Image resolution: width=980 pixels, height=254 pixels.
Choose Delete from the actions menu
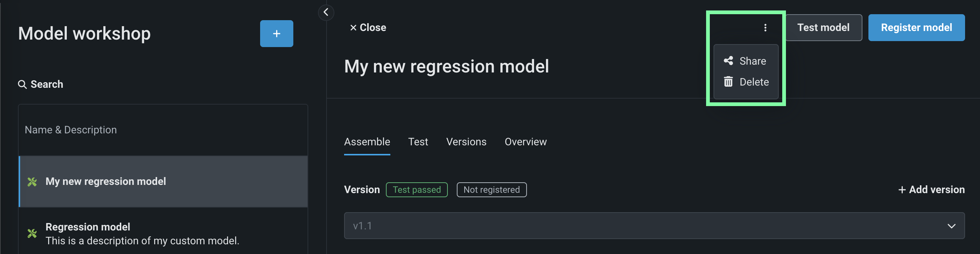pyautogui.click(x=753, y=82)
